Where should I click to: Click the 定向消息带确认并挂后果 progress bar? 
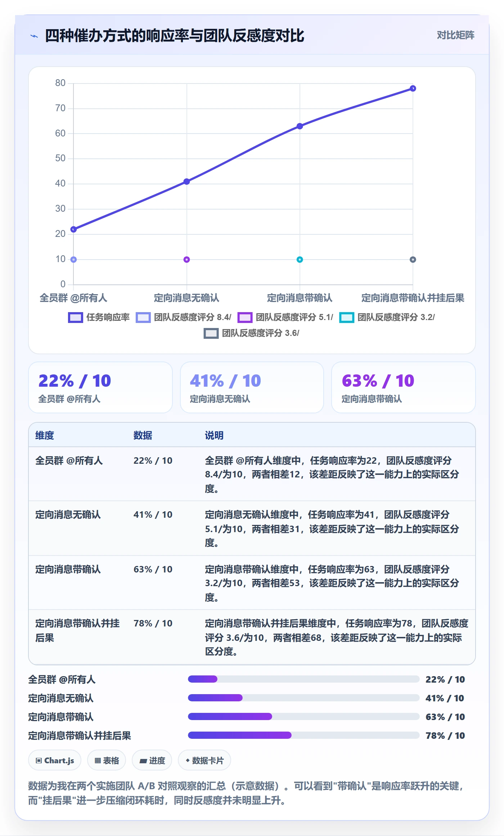tap(303, 735)
